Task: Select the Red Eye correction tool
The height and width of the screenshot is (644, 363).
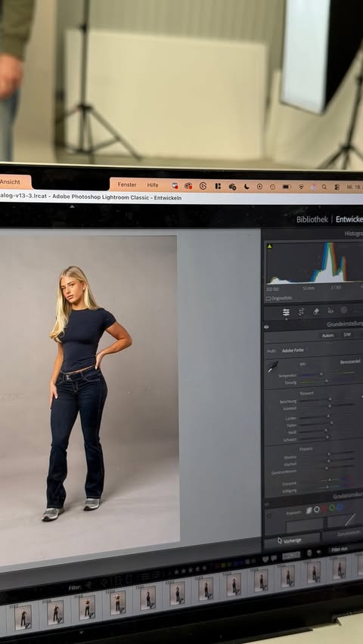Action: 330,311
